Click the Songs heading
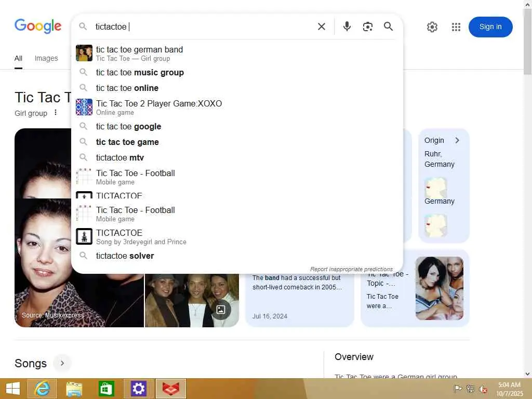The height and width of the screenshot is (399, 532). click(x=31, y=363)
